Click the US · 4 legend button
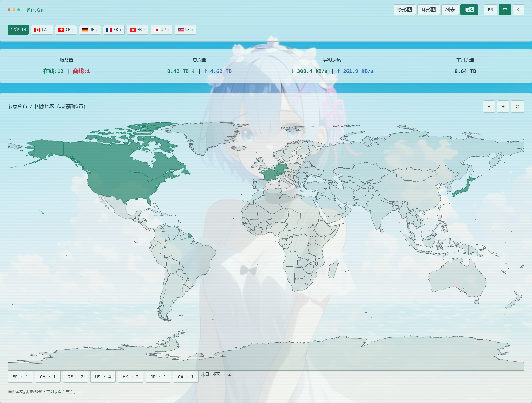 (x=103, y=377)
